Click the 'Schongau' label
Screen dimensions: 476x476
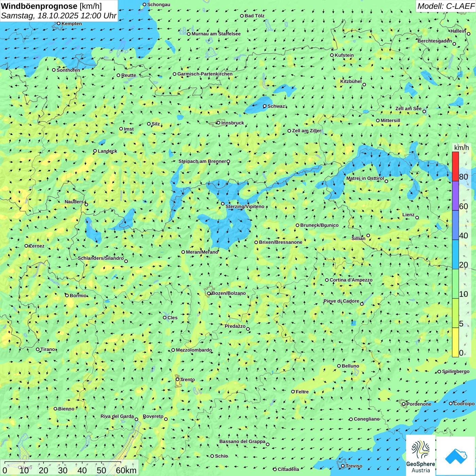pyautogui.click(x=159, y=4)
